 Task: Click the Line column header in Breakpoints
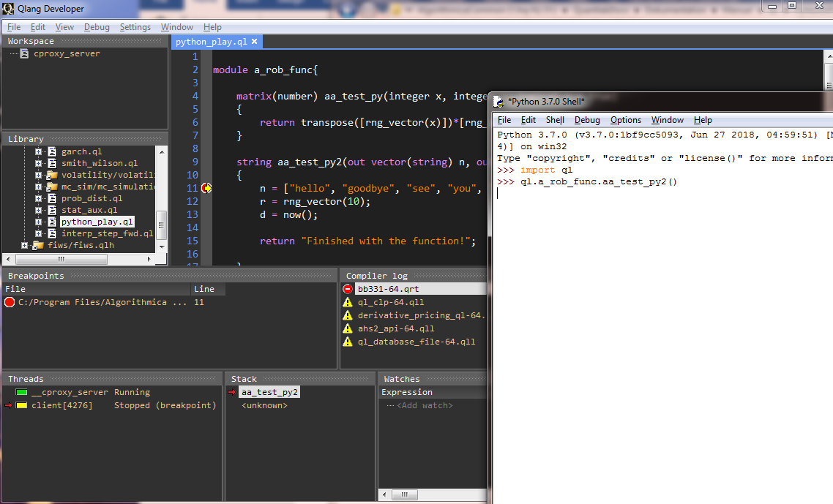[208, 289]
